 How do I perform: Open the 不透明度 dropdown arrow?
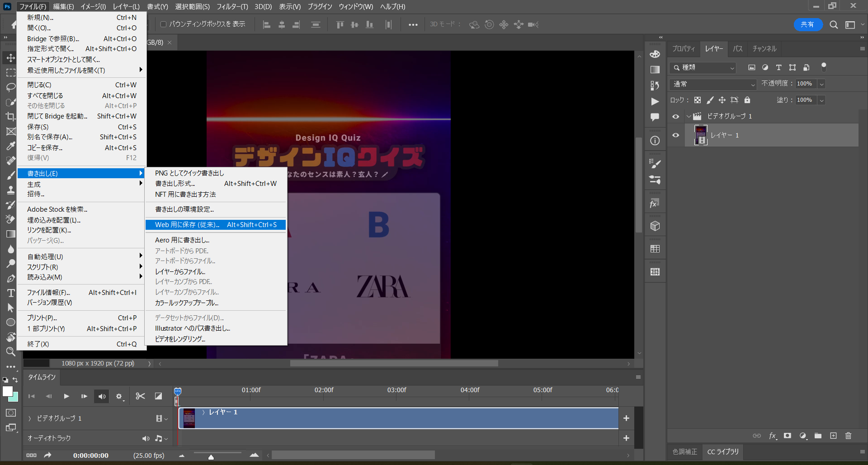tap(822, 84)
